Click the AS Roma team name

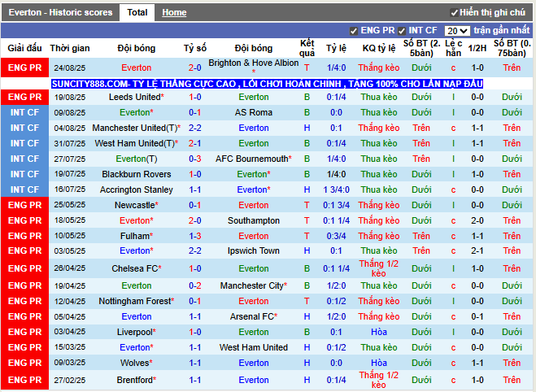pyautogui.click(x=254, y=112)
